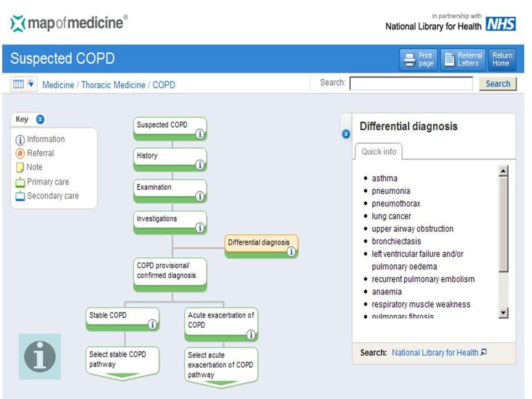
Task: Close the Key legend panel
Action: (40, 120)
